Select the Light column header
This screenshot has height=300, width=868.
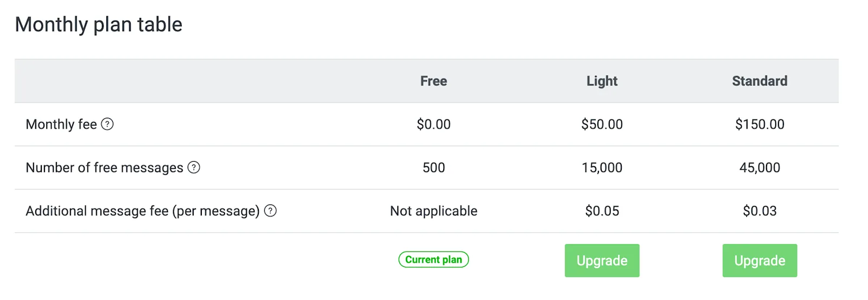click(602, 81)
